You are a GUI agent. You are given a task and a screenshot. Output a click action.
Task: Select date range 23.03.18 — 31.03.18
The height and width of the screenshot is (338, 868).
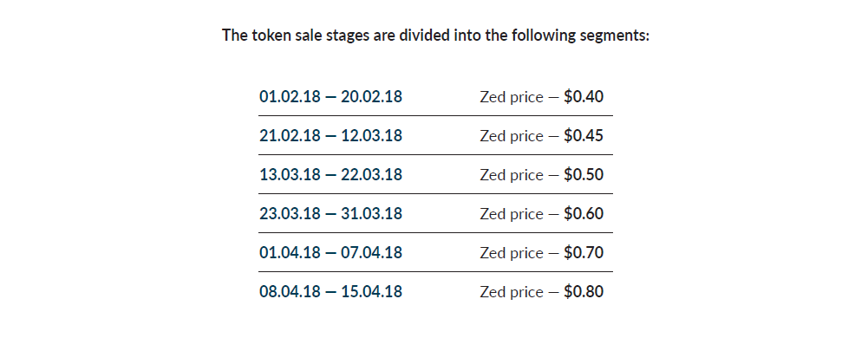point(330,213)
